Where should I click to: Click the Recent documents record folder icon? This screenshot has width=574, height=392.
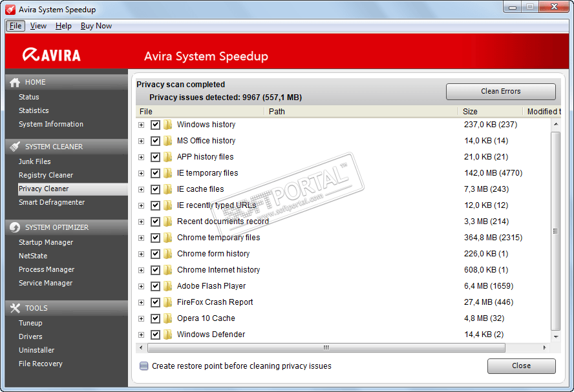point(167,222)
